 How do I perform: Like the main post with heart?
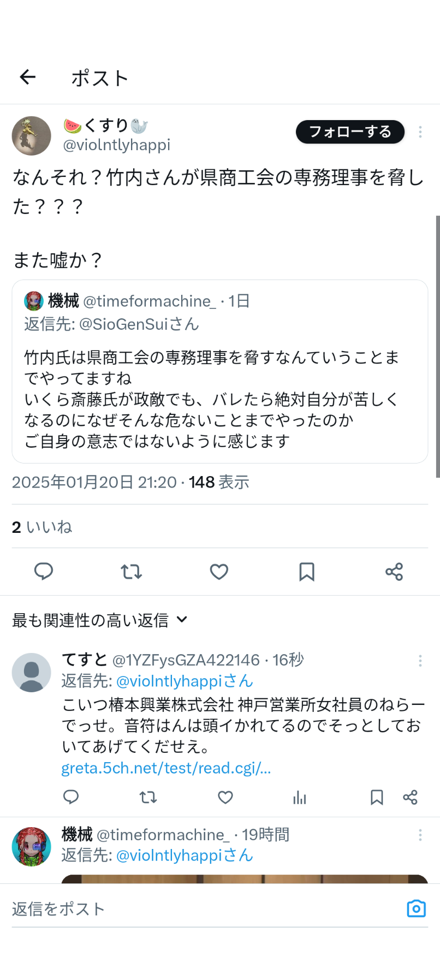pos(219,572)
